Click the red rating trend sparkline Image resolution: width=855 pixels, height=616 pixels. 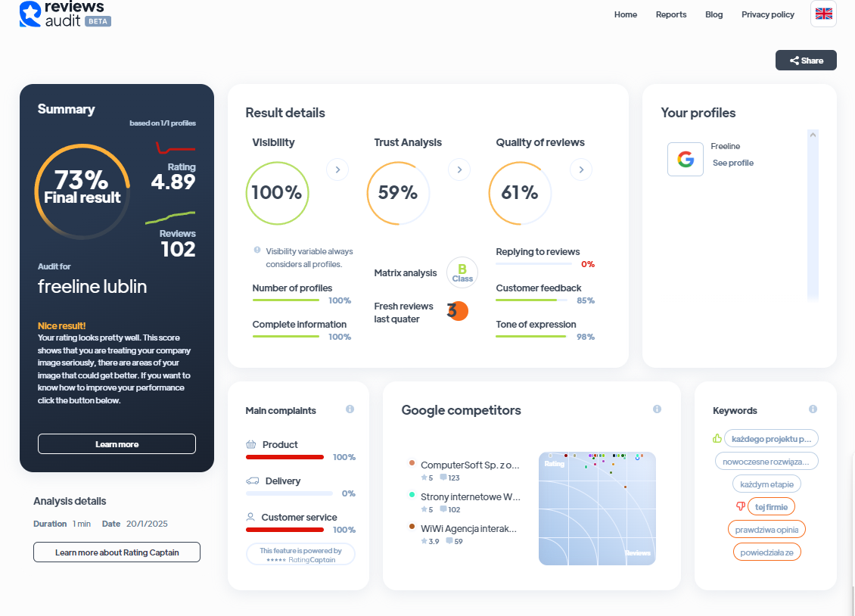point(176,148)
